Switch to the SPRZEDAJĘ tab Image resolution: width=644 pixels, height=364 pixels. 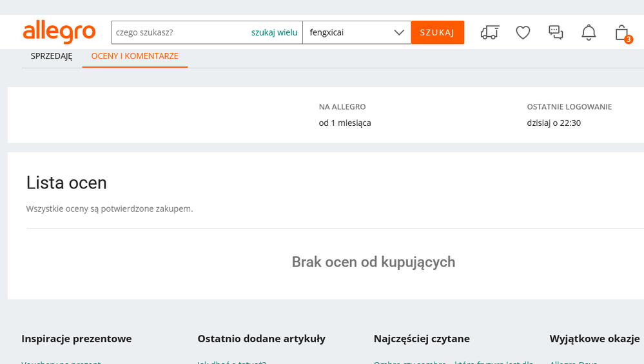52,56
